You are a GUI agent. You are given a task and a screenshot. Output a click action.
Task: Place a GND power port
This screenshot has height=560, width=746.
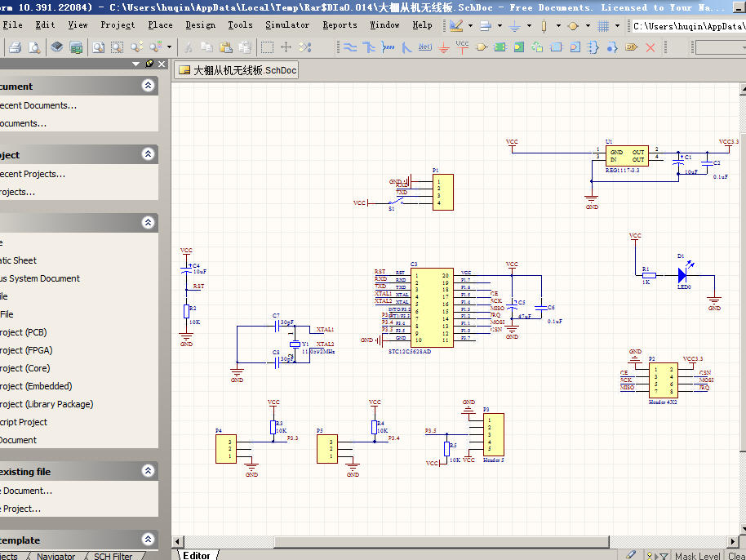443,47
